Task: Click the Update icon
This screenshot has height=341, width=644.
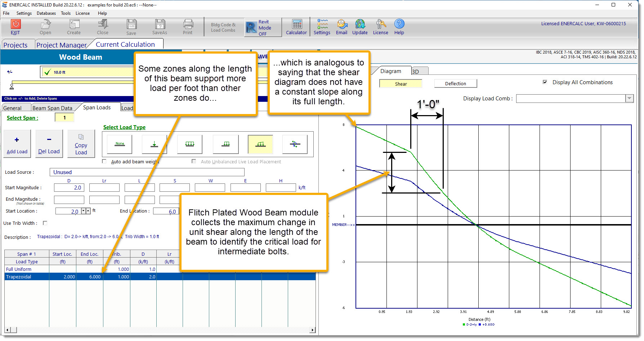Action: pos(360,27)
